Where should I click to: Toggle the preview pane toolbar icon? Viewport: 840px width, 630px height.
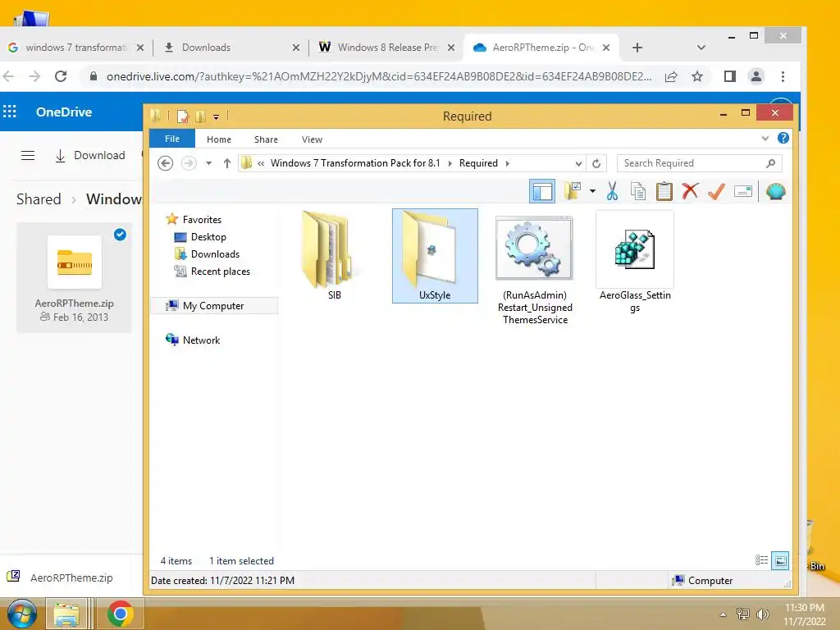(x=542, y=191)
